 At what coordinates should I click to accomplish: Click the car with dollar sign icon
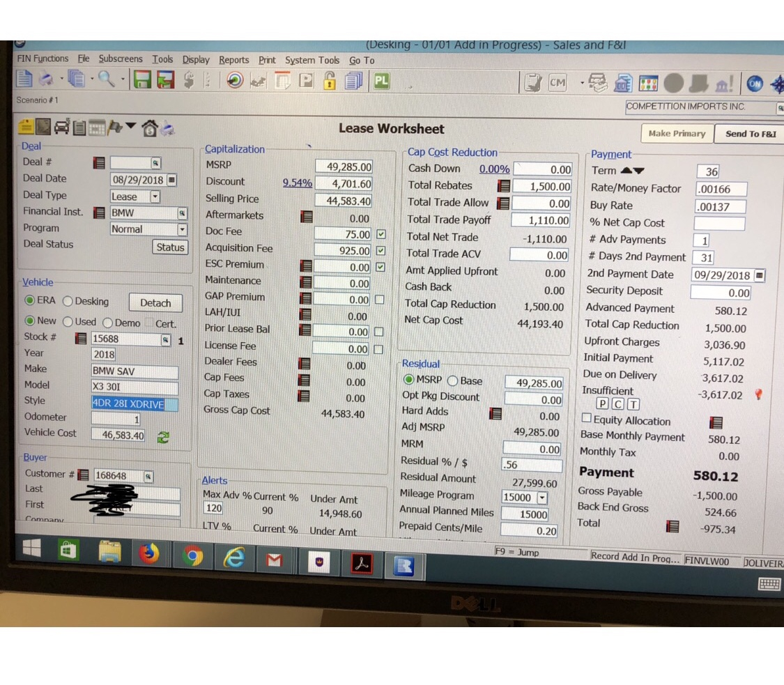click(62, 128)
